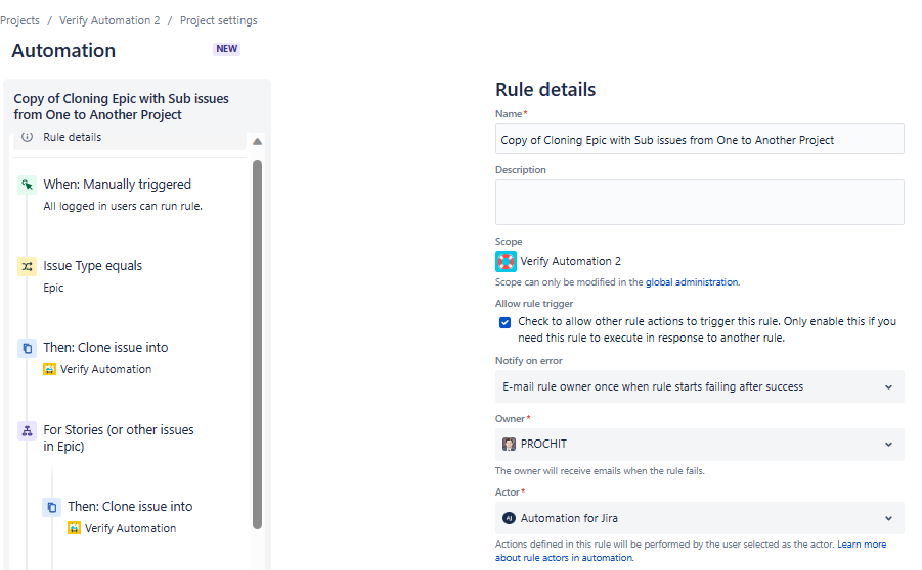The image size is (922, 570).
Task: Click the nested Verify Automation project name
Action: point(131,528)
